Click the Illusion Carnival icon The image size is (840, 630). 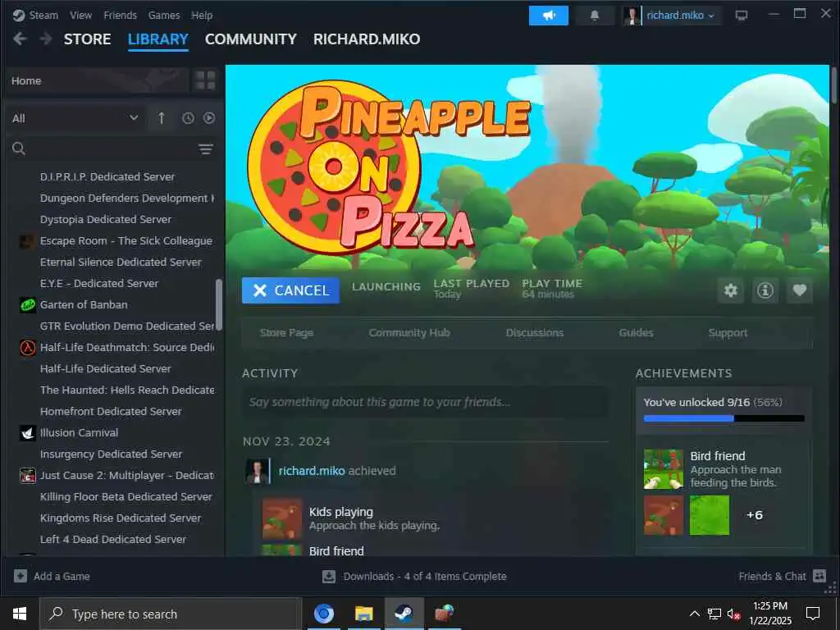pos(27,433)
